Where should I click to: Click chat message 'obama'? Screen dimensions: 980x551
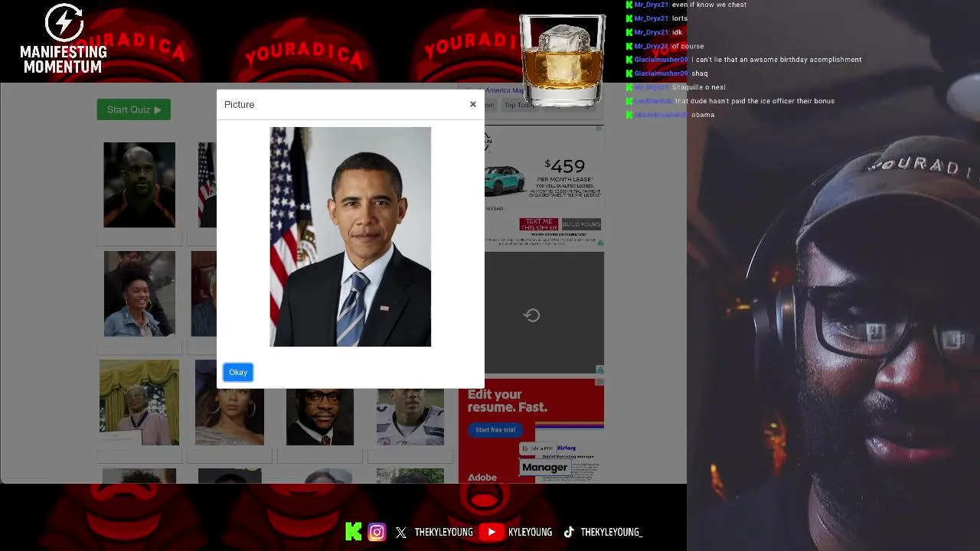pyautogui.click(x=703, y=115)
